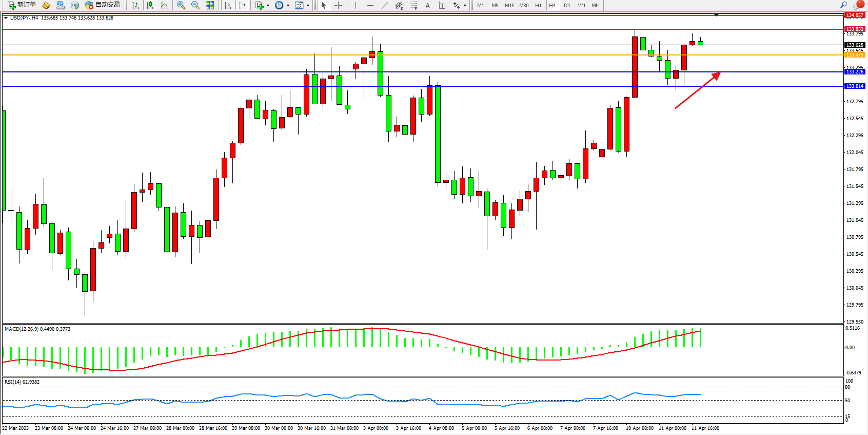Click the chat notification bubble with badge

858,5
